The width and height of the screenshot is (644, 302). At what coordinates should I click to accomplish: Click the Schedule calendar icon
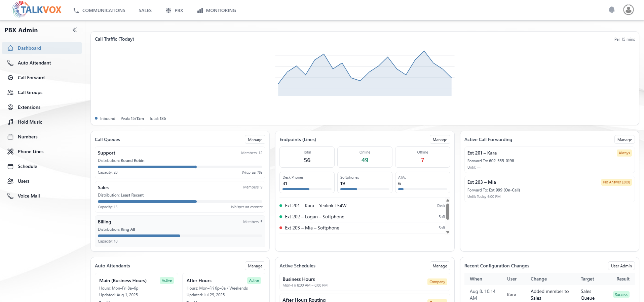click(x=10, y=166)
